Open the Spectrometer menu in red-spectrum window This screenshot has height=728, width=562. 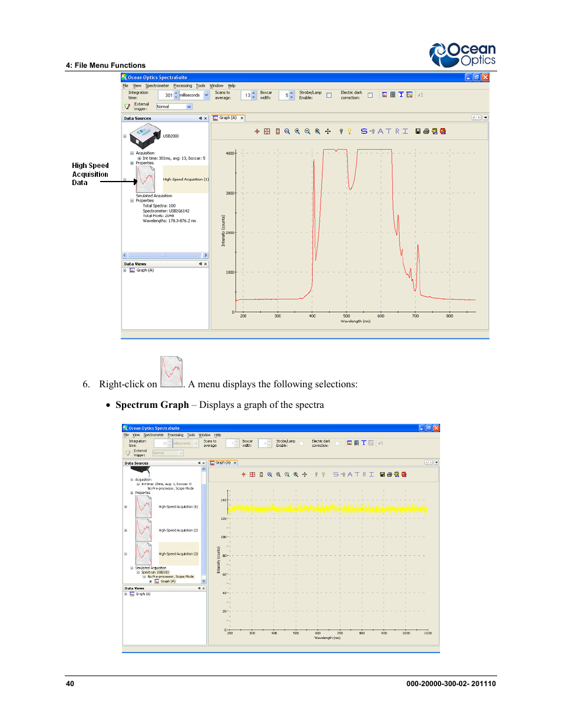pos(157,85)
